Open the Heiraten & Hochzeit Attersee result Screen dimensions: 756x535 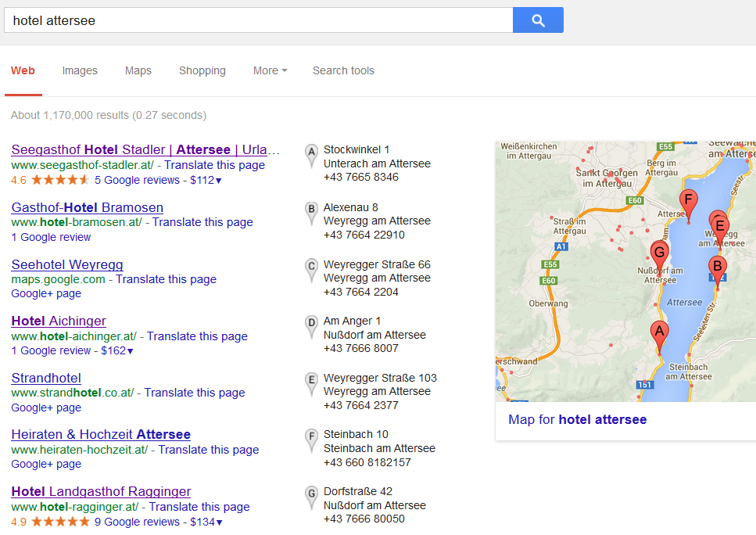tap(101, 434)
